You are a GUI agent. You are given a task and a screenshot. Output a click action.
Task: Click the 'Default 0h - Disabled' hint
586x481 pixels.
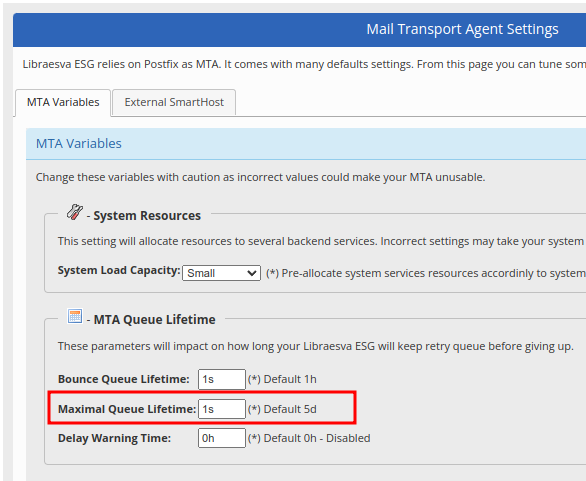309,438
